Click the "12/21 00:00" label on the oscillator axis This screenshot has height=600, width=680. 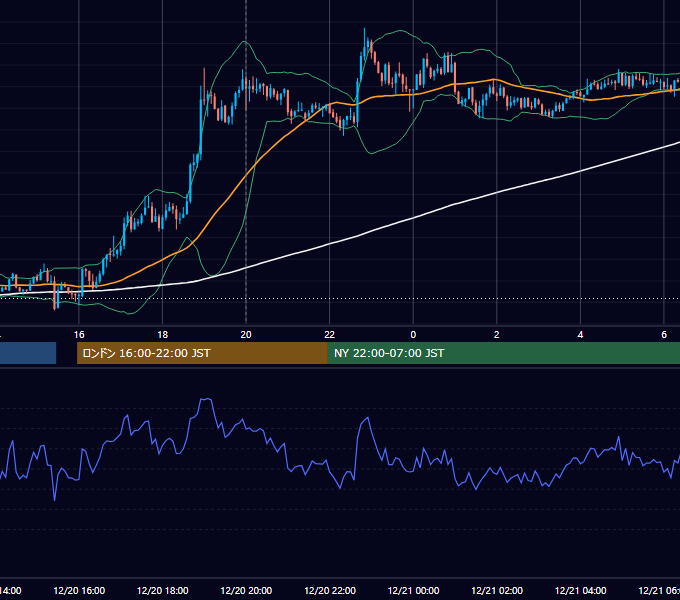click(x=413, y=591)
